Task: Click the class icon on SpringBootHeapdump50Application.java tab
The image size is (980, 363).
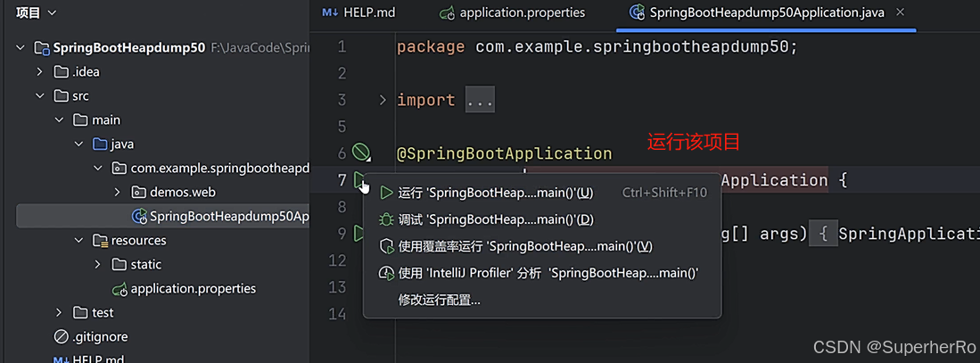Action: coord(637,12)
